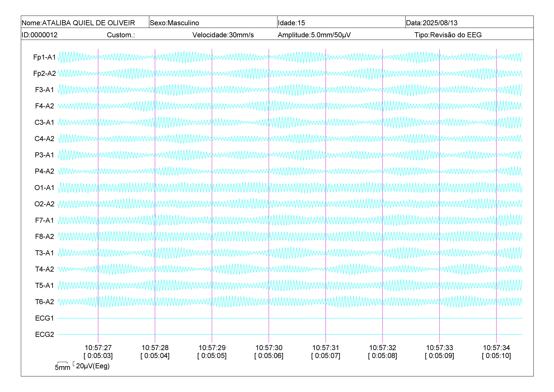Click the flat ECG1 trace line
Viewport: 554px width, 392px height.
pos(290,318)
